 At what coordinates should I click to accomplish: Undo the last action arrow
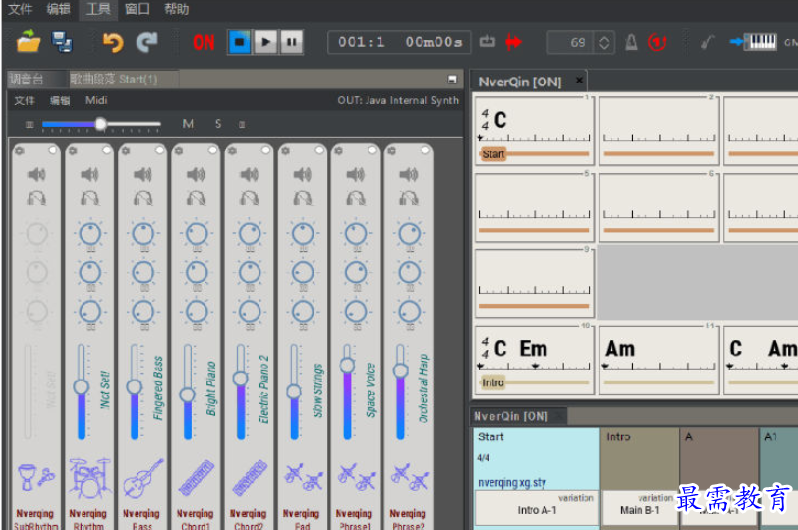tap(112, 42)
